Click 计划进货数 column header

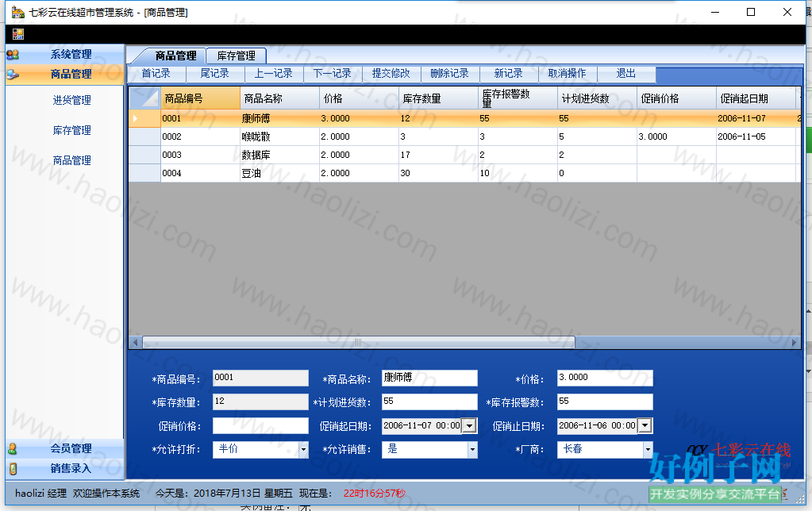coord(597,98)
